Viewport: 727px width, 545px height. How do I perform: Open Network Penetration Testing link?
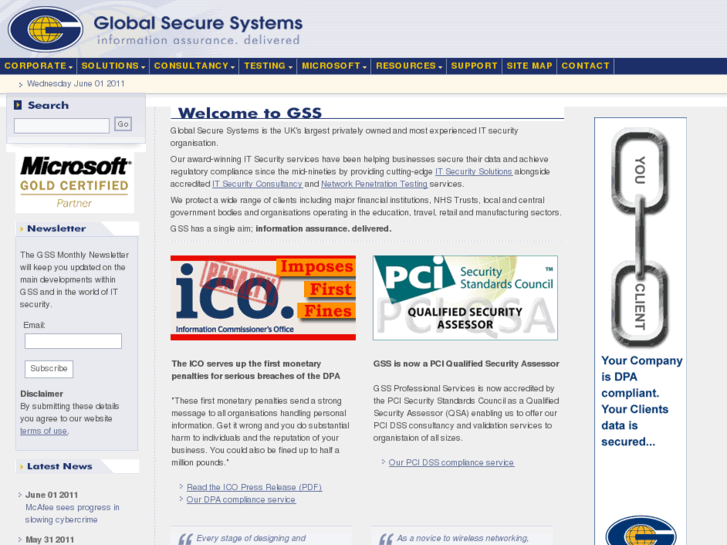(374, 184)
